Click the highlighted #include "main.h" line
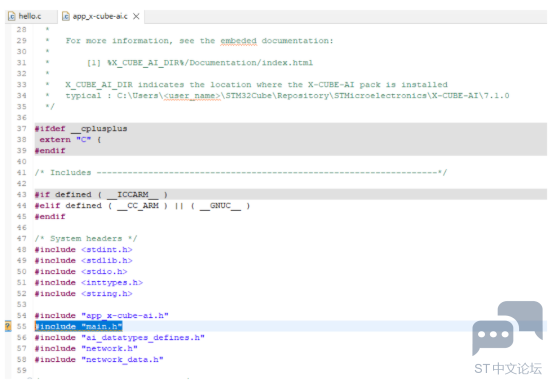The width and height of the screenshot is (551, 384). pos(78,326)
